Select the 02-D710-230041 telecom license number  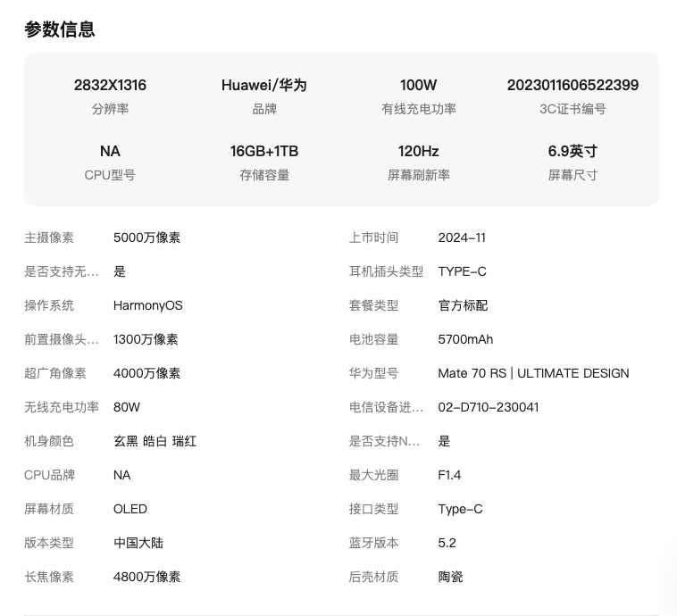pyautogui.click(x=488, y=407)
